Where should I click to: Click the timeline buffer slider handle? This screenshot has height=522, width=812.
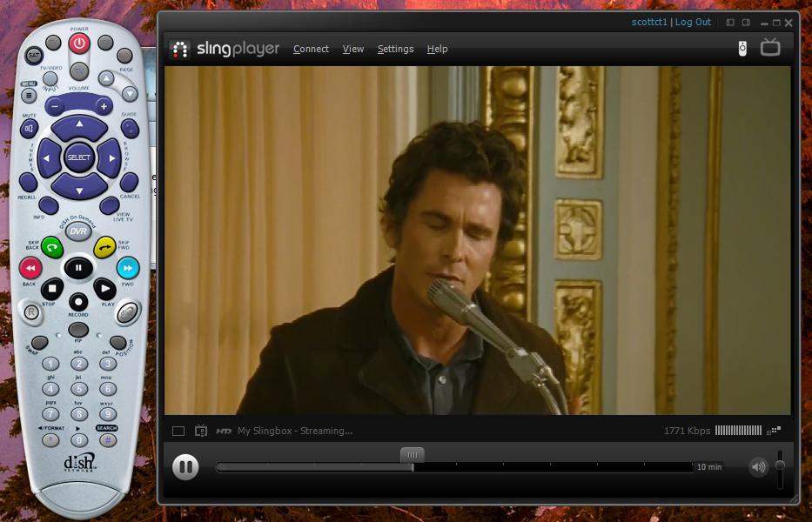(413, 456)
